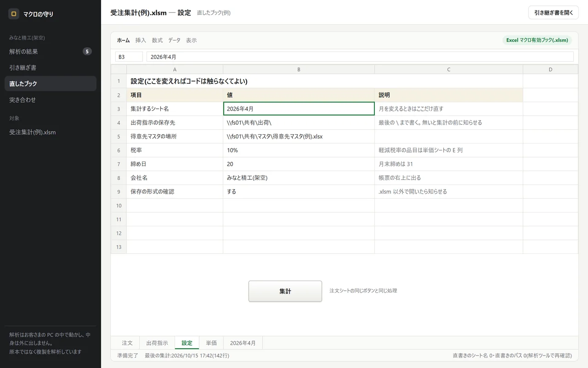Image resolution: width=588 pixels, height=368 pixels.
Task: Click the 得意先マスタ(例).xlsx path cell
Action: 299,136
